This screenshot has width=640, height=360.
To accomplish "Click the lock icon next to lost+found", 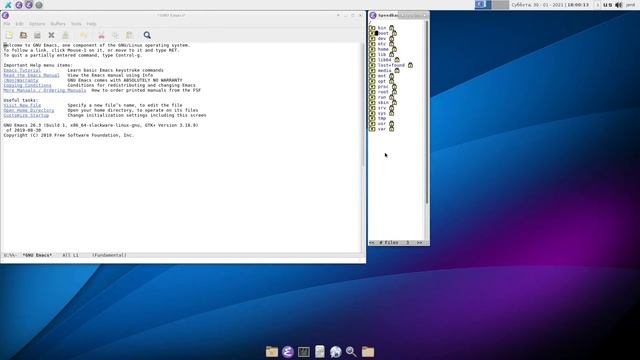I will pyautogui.click(x=410, y=65).
